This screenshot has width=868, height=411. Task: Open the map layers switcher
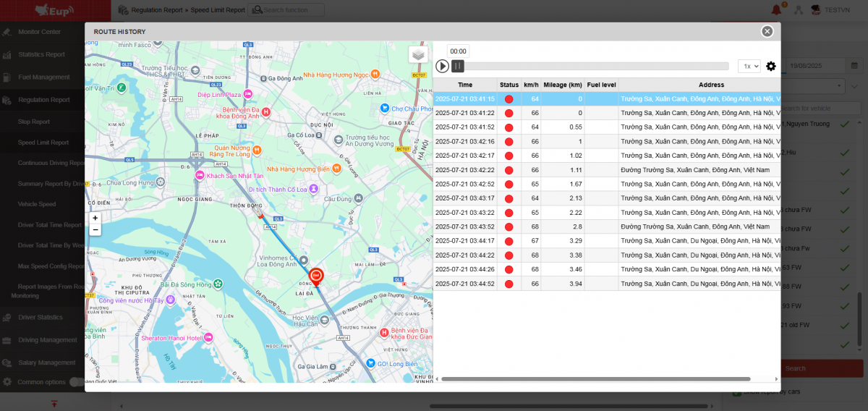(418, 55)
